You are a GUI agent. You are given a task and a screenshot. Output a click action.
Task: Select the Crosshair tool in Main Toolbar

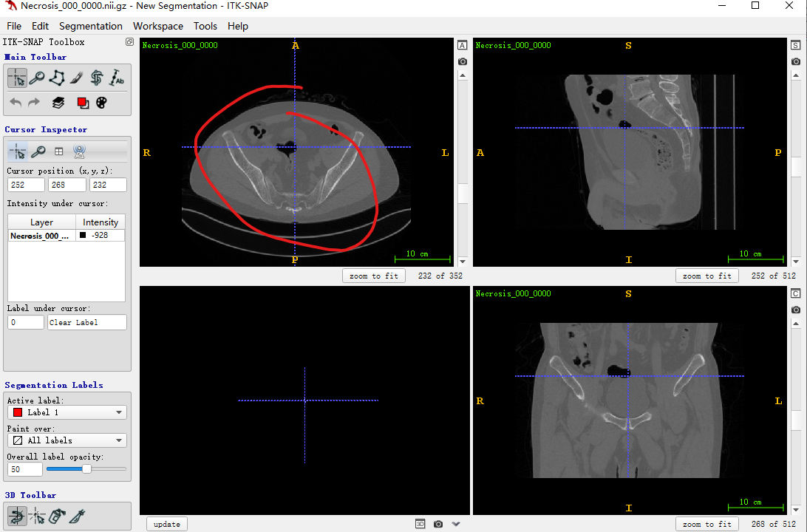(17, 78)
